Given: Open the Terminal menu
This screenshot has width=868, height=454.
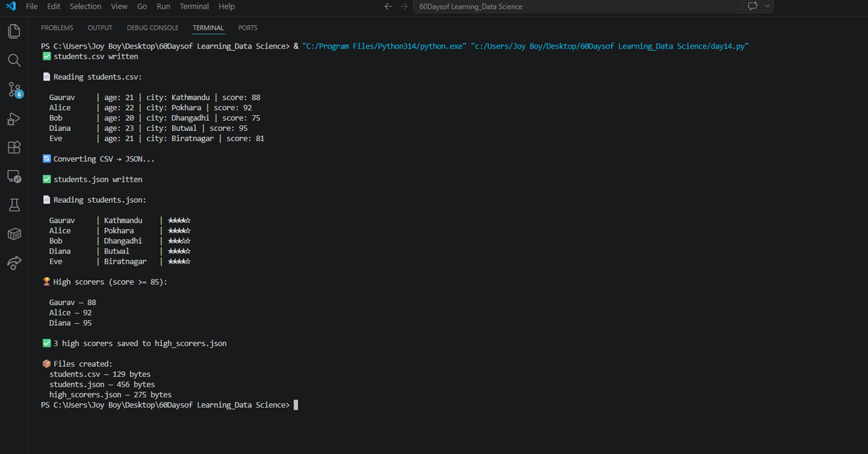Looking at the screenshot, I should point(194,7).
